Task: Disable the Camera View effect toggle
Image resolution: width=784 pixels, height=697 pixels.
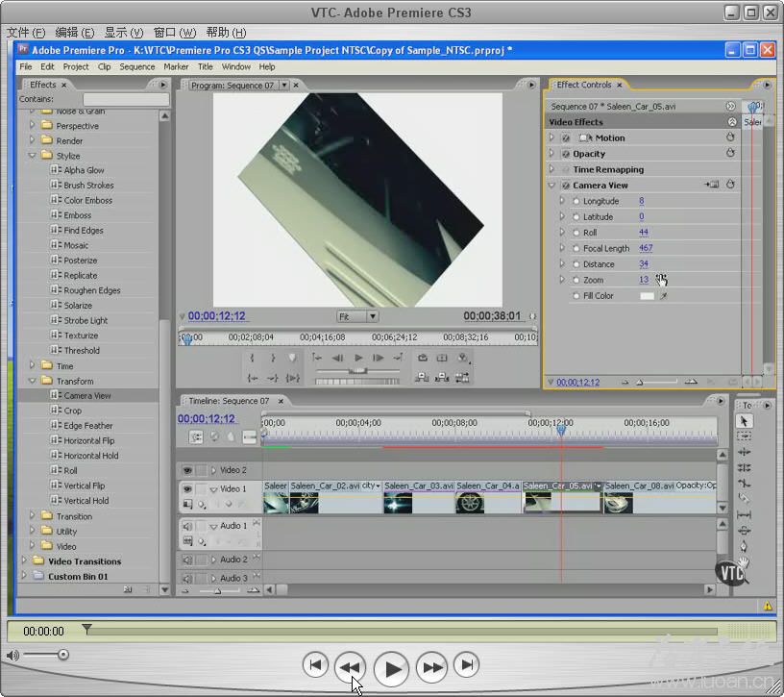Action: coord(566,186)
